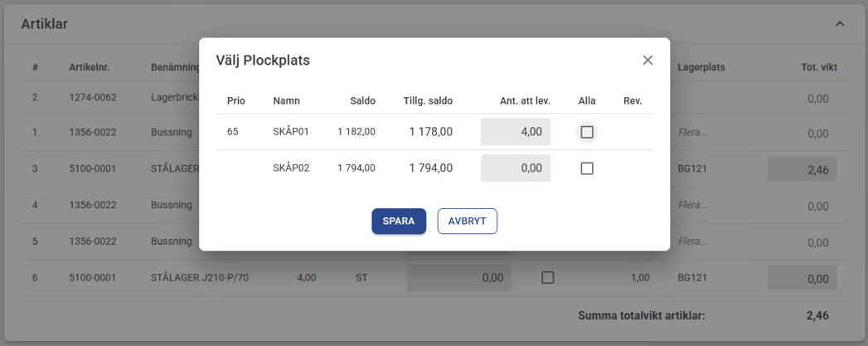Select the SKÅP02 pick location row

click(x=291, y=168)
